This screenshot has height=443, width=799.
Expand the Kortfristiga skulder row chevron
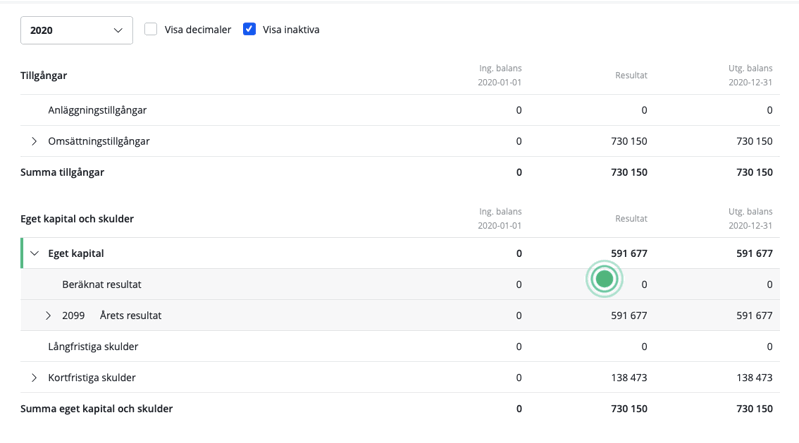tap(34, 378)
